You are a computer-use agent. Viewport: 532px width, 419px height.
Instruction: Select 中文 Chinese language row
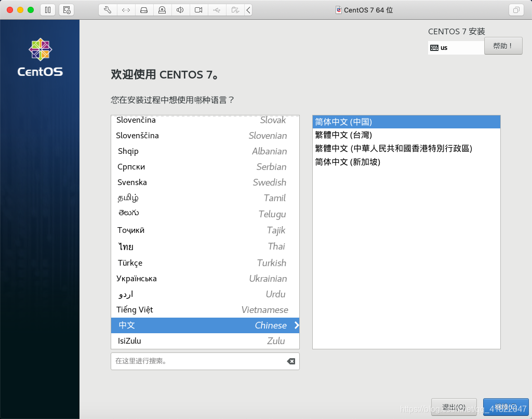[x=205, y=325]
